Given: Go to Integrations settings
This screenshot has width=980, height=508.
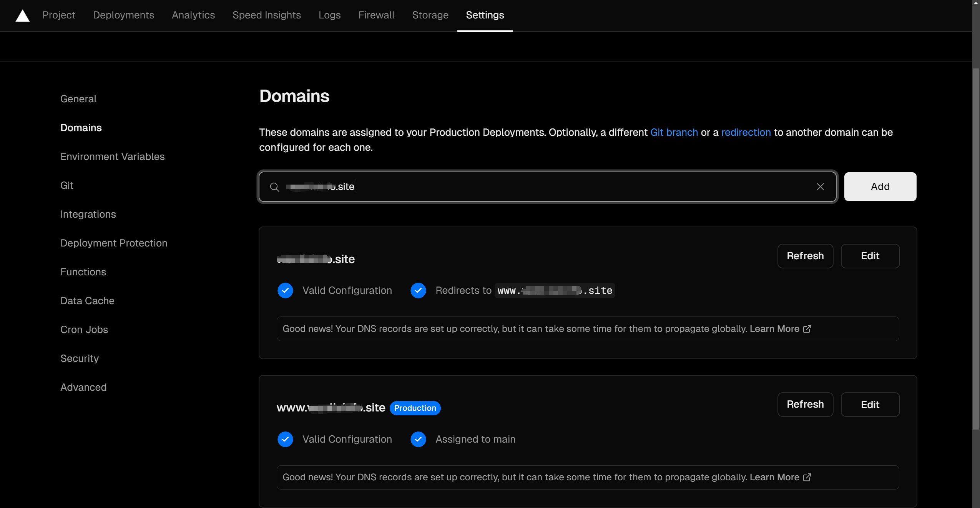Looking at the screenshot, I should (88, 214).
